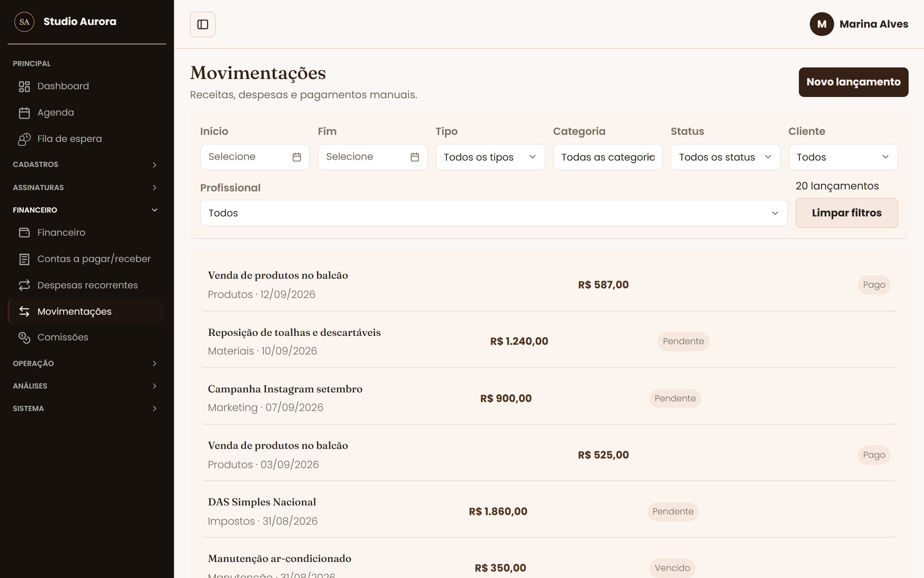Open DAS Simples Nacional entry

click(549, 512)
